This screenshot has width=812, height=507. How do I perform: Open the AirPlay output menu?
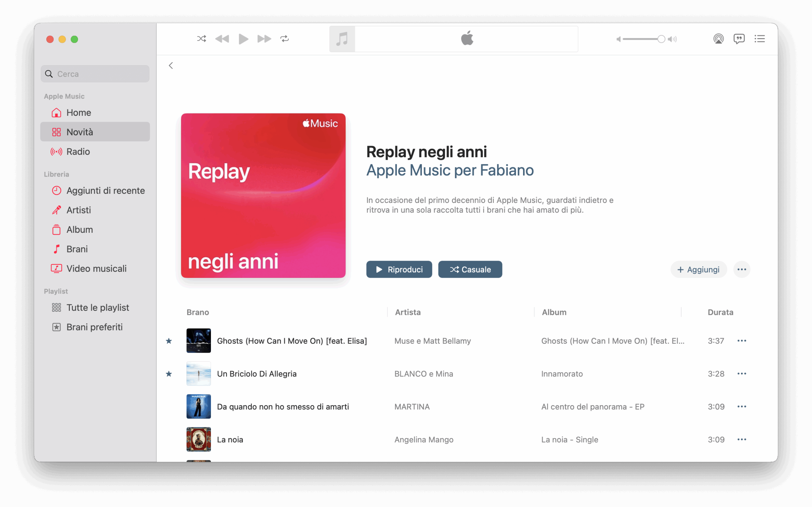point(718,39)
